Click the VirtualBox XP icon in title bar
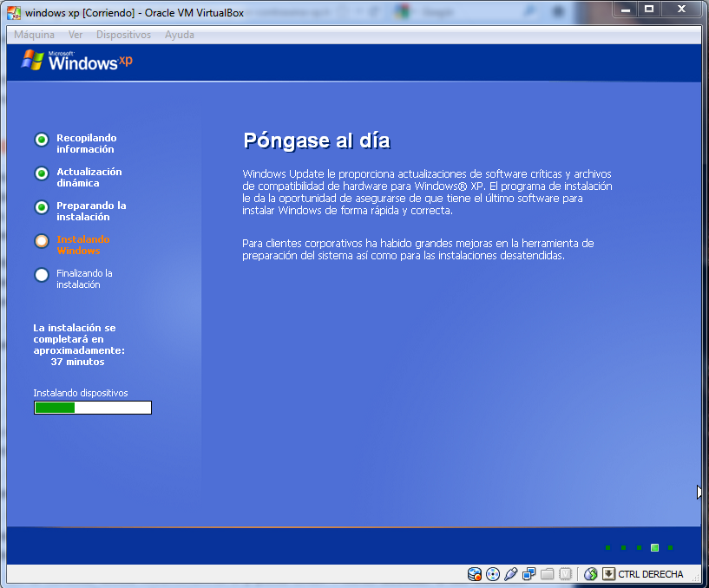The image size is (709, 588). tap(14, 13)
